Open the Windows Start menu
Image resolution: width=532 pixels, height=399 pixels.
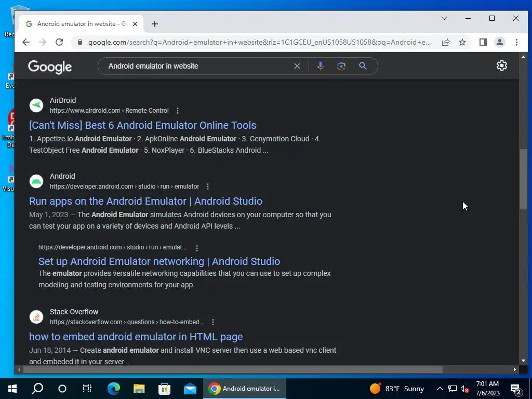pos(12,389)
